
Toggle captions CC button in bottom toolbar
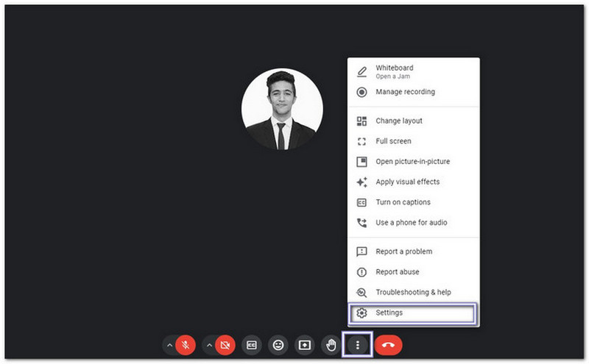[252, 344]
